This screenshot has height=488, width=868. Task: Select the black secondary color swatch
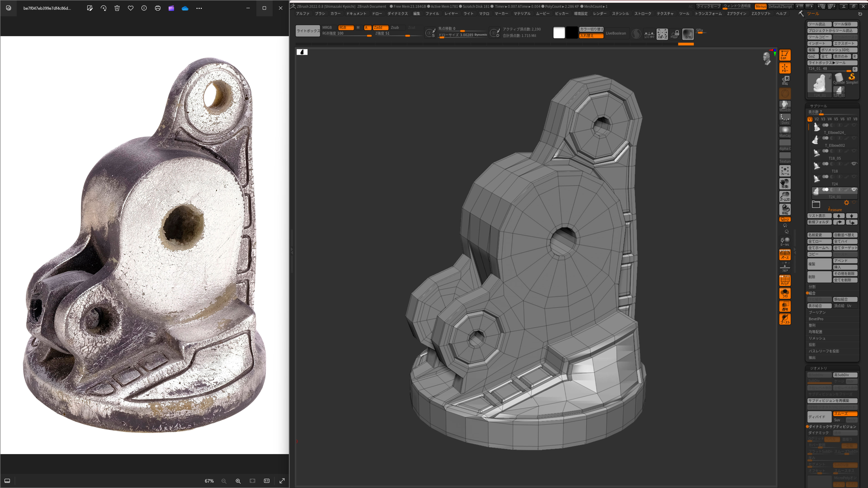572,33
